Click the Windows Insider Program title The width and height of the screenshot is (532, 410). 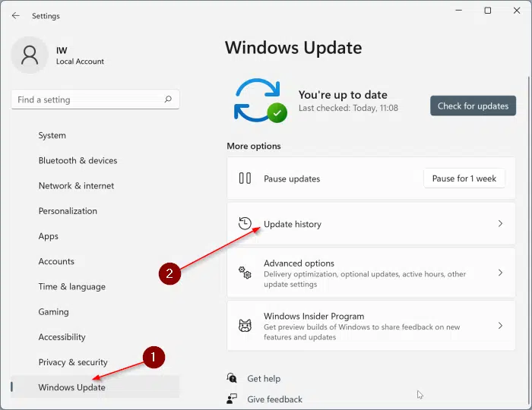(x=314, y=316)
